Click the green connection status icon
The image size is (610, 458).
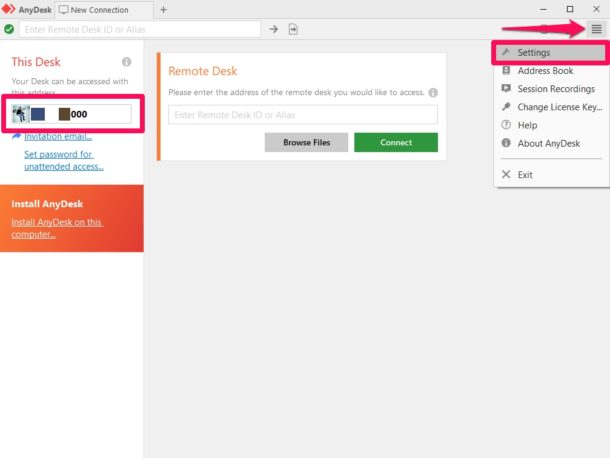tap(9, 29)
